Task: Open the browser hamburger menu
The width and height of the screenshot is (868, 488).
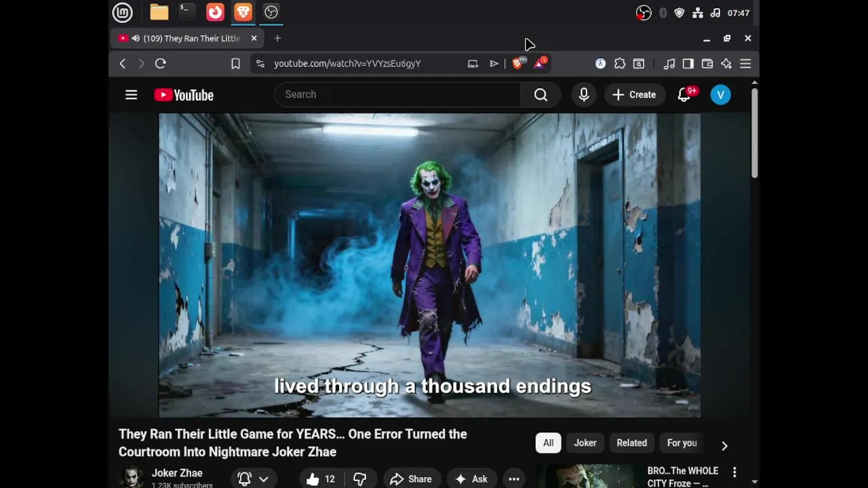Action: (745, 64)
